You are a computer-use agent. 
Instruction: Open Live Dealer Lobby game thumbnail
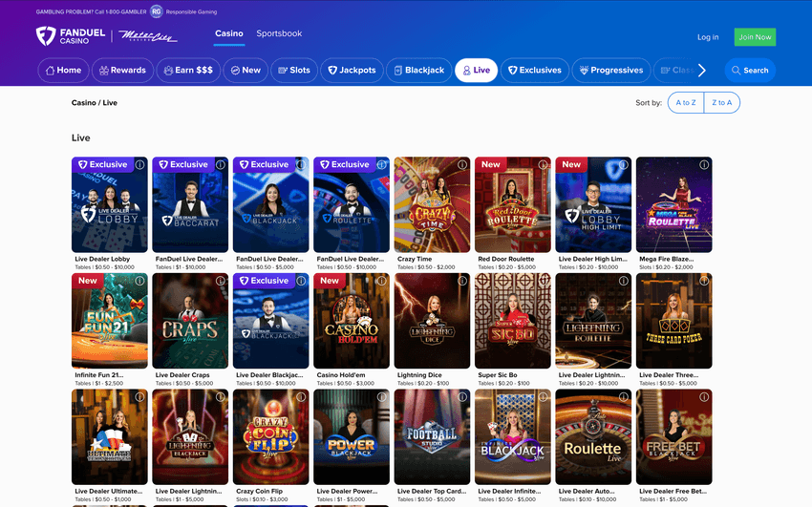(x=110, y=205)
